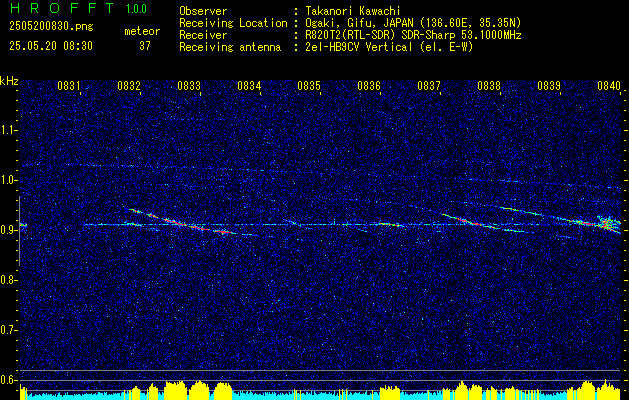Click the HROFFT title text
629x400 pixels.
[x=62, y=8]
